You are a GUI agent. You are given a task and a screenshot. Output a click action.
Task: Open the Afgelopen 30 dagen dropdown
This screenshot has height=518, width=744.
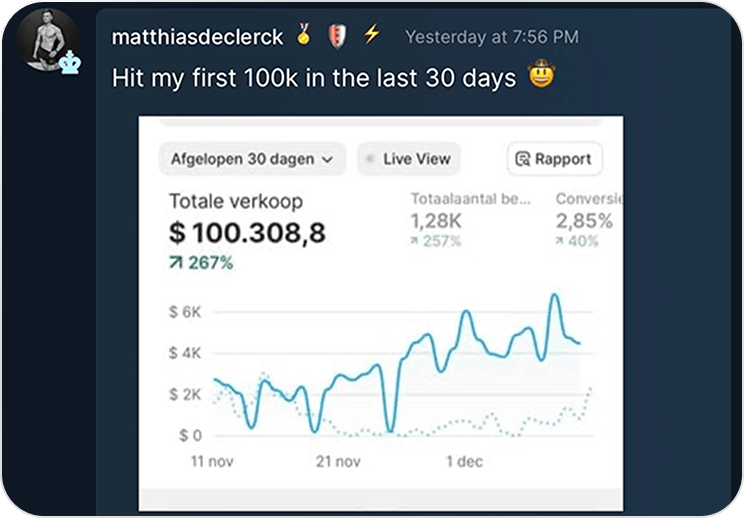251,159
